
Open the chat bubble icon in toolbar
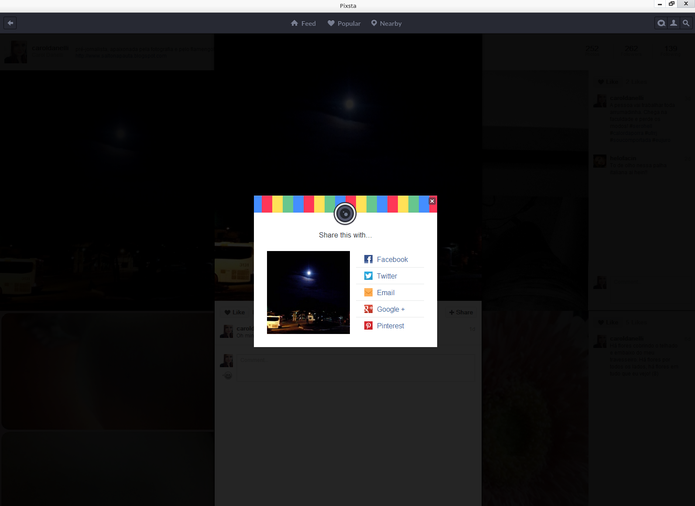pos(661,23)
